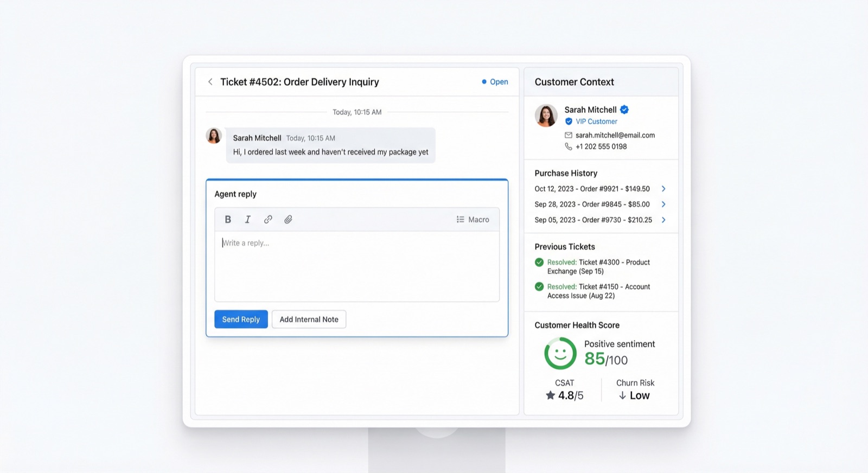Viewport: 868px width, 473px height.
Task: Click the green resolved check for Ticket #4300
Action: [x=539, y=263]
